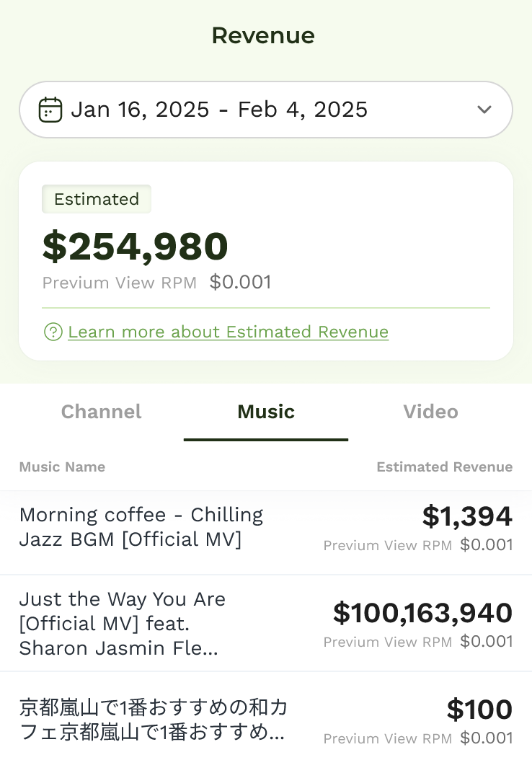This screenshot has height=760, width=532.
Task: Click the $254,980 total revenue figure
Action: click(136, 247)
